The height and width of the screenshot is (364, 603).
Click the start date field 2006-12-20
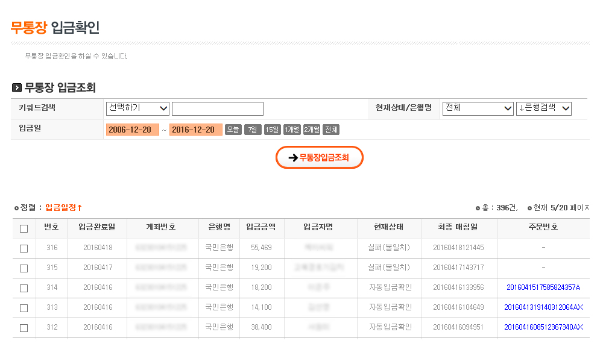point(132,130)
